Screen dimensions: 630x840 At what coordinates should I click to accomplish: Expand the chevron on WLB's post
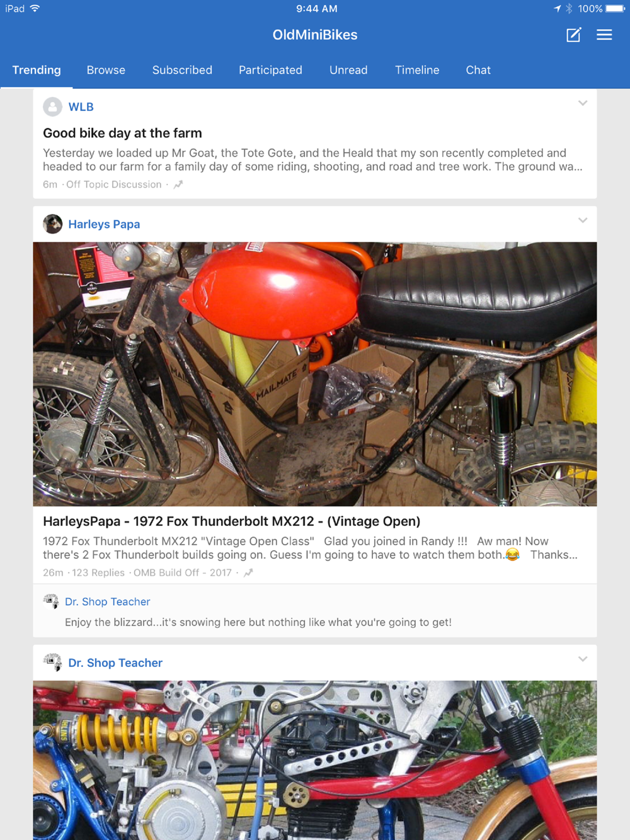pos(583,103)
